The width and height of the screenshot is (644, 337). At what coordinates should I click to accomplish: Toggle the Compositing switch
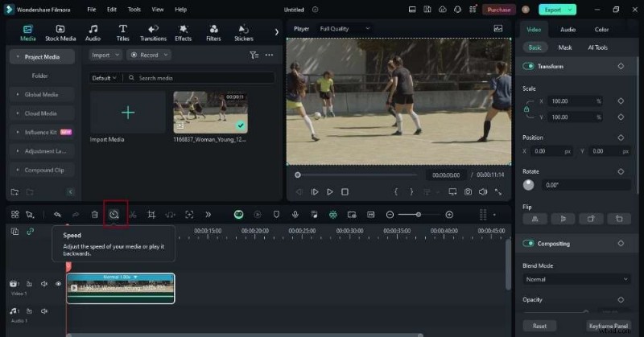[528, 244]
